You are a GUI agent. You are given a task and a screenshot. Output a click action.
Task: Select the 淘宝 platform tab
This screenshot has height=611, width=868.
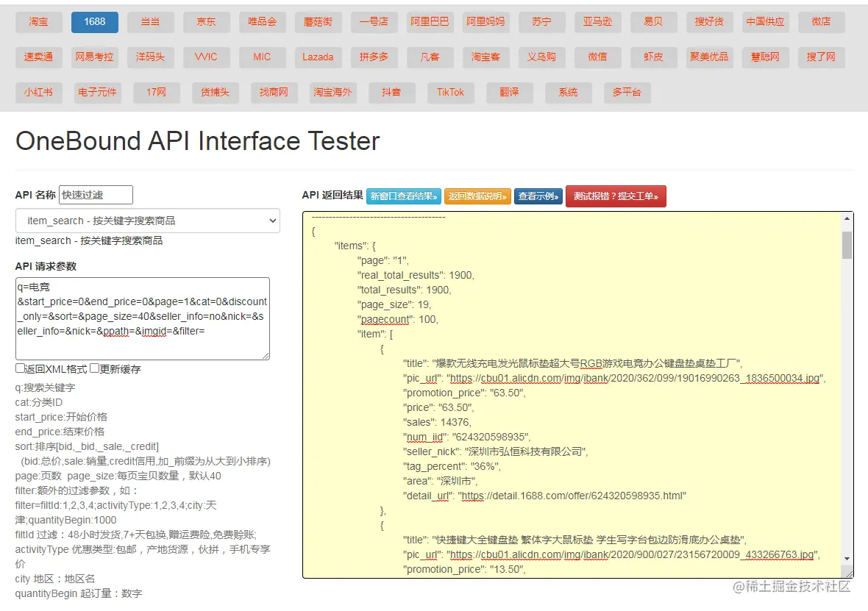39,21
